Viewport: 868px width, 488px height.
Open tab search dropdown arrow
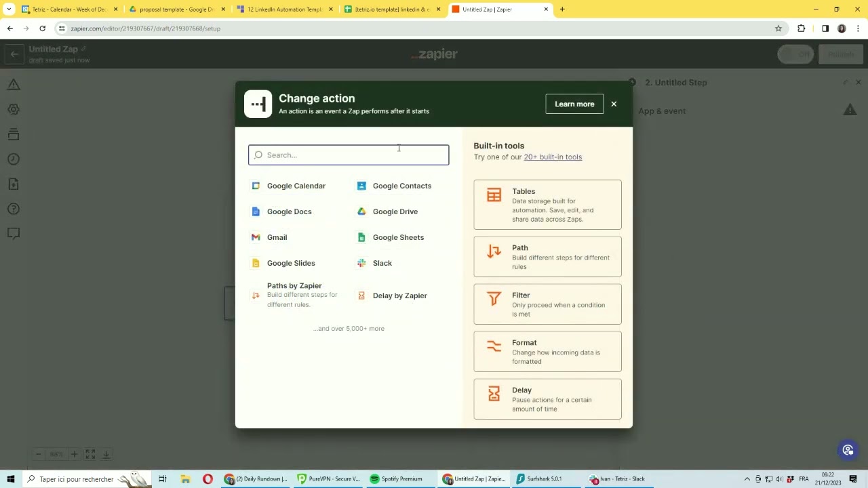coord(9,9)
